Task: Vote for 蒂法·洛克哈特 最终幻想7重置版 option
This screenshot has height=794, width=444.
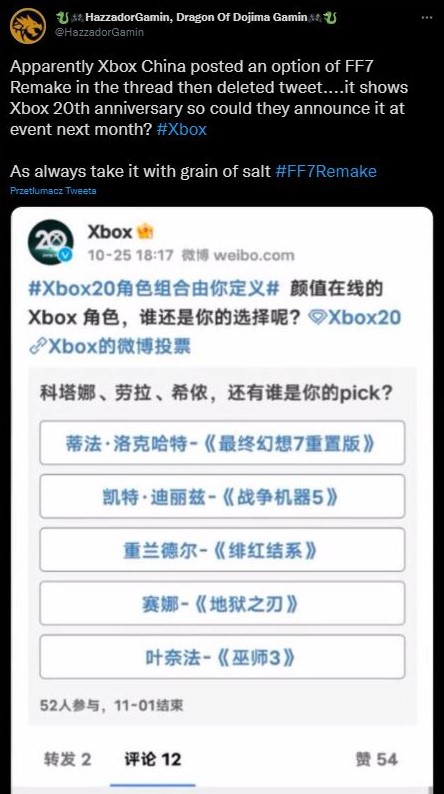Action: tap(222, 443)
